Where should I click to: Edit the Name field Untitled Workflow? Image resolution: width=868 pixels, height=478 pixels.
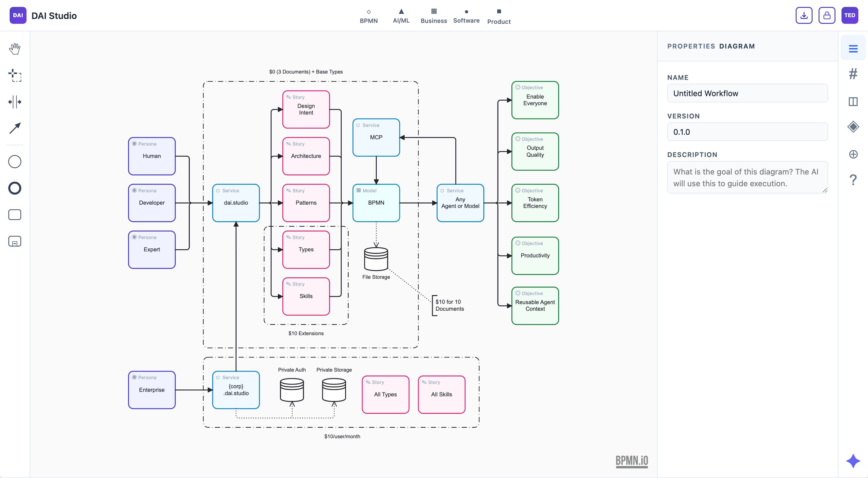pos(747,93)
